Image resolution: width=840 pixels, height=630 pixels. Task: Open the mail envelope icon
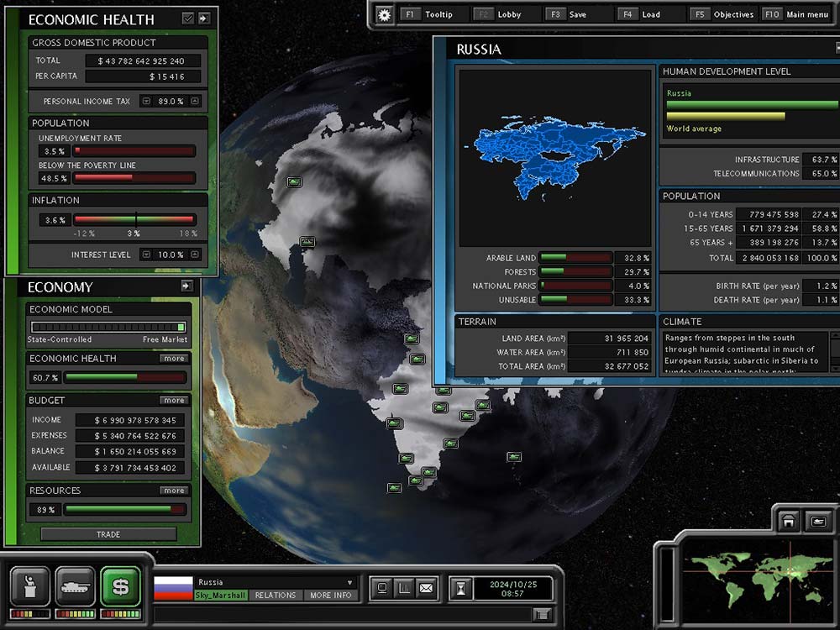[x=426, y=588]
